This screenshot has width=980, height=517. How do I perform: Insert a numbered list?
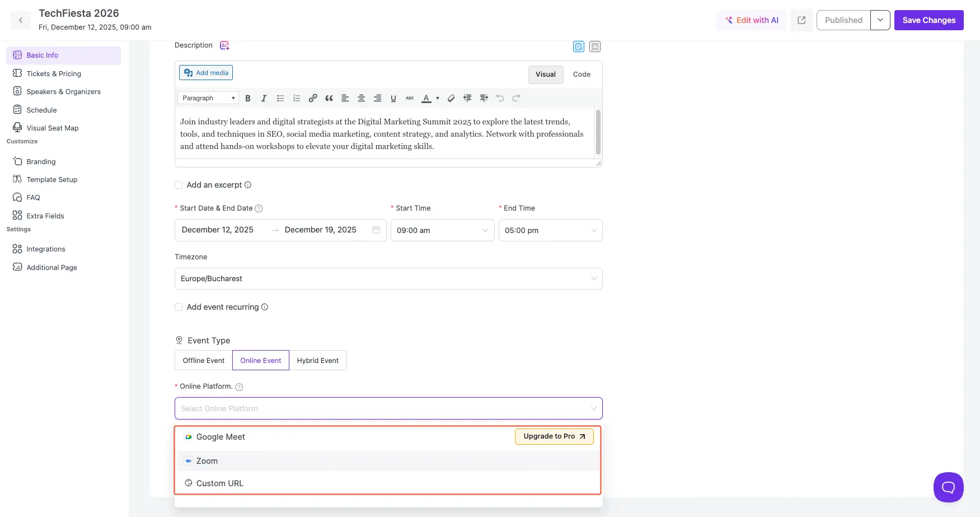(x=297, y=98)
